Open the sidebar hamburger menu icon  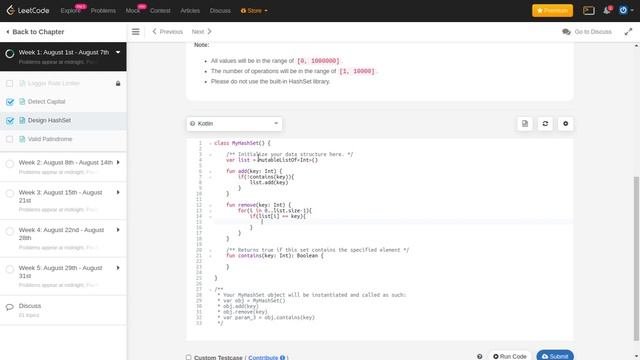click(136, 31)
